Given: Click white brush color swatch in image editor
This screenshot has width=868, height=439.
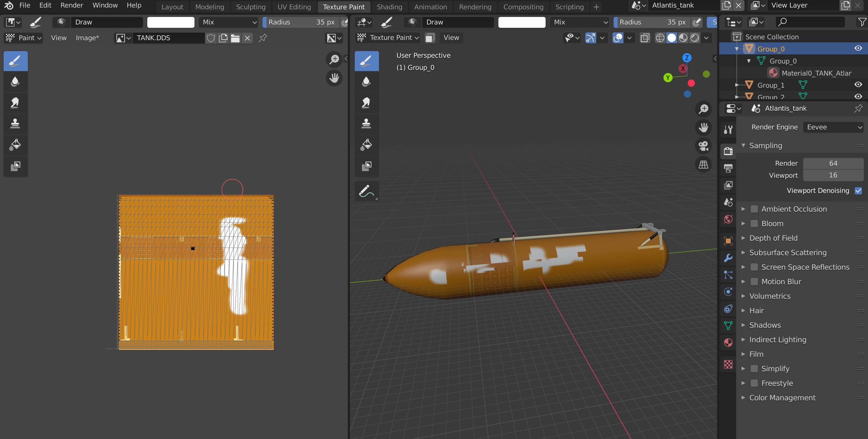Looking at the screenshot, I should tap(171, 22).
